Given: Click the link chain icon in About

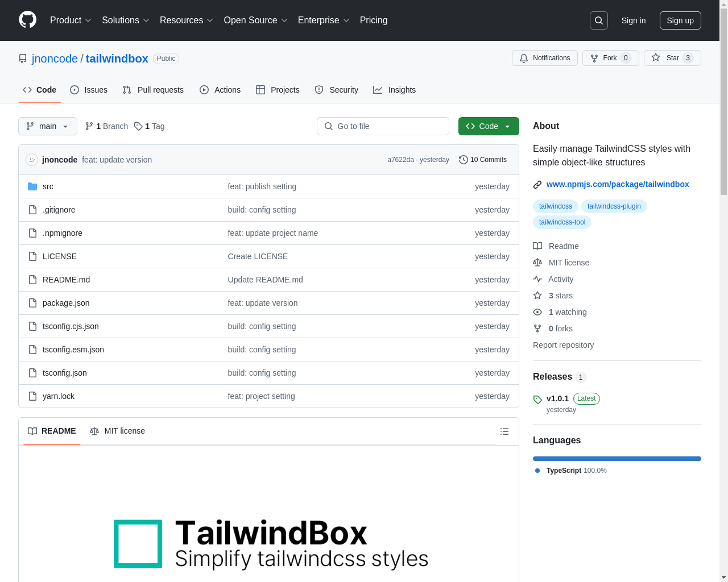Looking at the screenshot, I should click(x=537, y=185).
